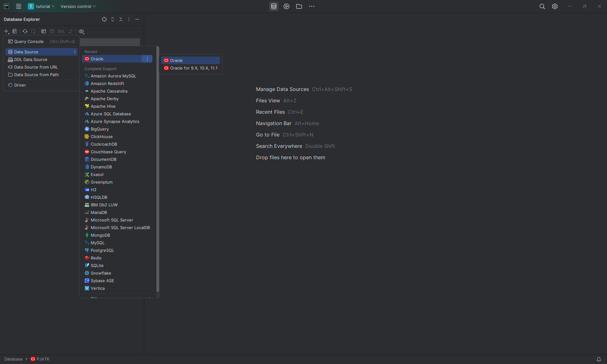Refresh the database tree
607x364 pixels.
click(x=25, y=31)
